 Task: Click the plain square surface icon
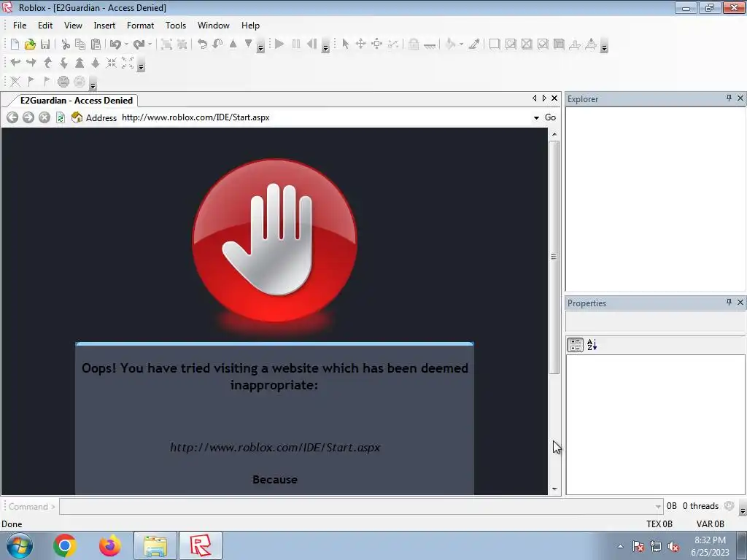pos(495,44)
